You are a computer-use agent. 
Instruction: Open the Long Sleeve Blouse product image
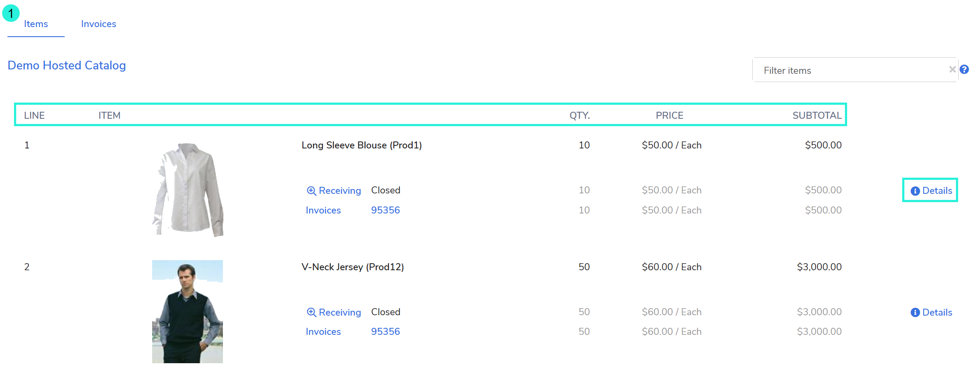click(x=188, y=190)
